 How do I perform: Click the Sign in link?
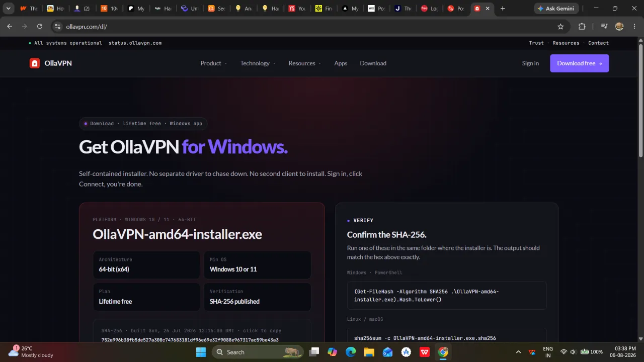point(530,63)
